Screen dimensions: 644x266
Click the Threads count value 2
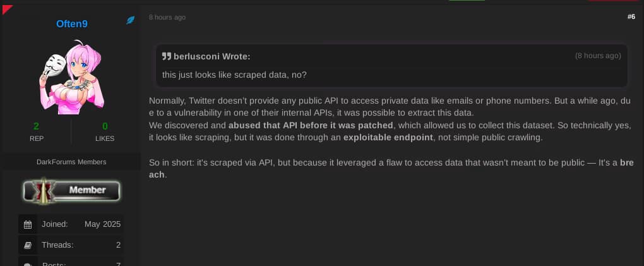coord(118,245)
